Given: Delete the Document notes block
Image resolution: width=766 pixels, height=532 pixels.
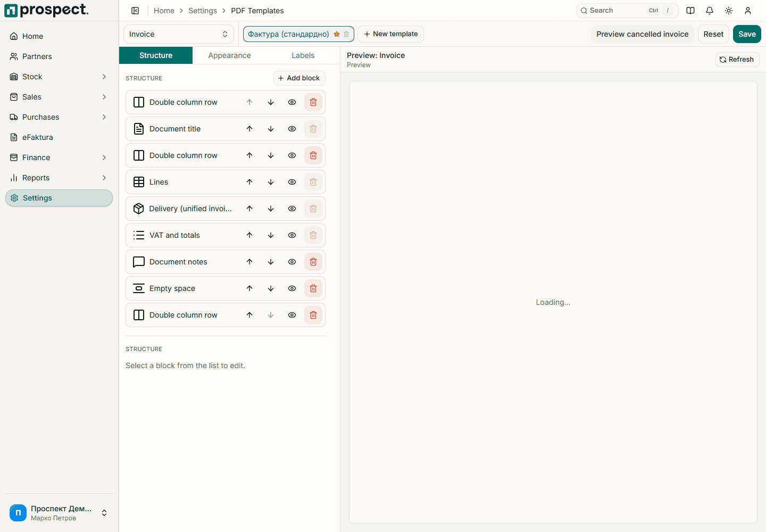Looking at the screenshot, I should click(x=313, y=262).
